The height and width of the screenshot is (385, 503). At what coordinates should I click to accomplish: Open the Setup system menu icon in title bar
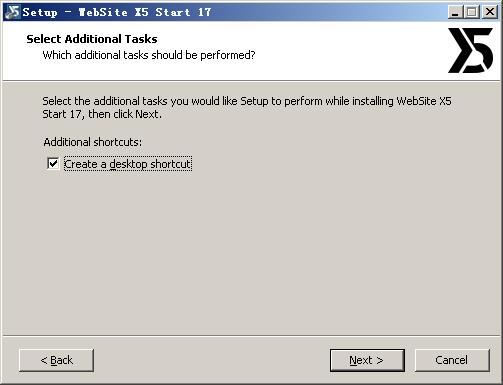tap(12, 12)
